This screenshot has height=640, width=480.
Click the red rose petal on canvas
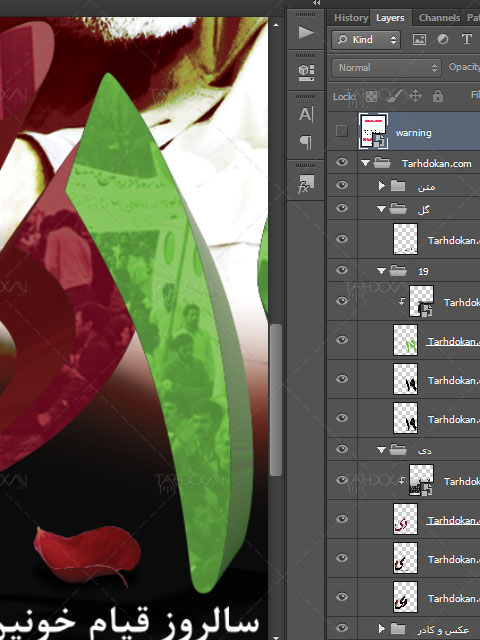[87, 555]
